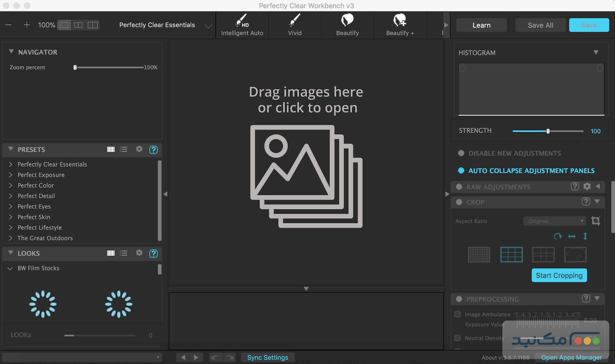Select the golden spiral crop overlay

point(575,254)
